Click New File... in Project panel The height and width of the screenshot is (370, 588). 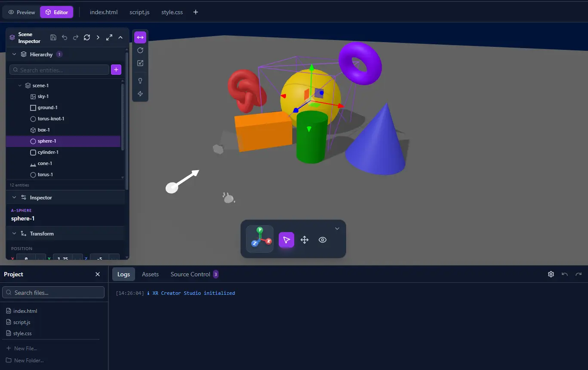tap(25, 349)
